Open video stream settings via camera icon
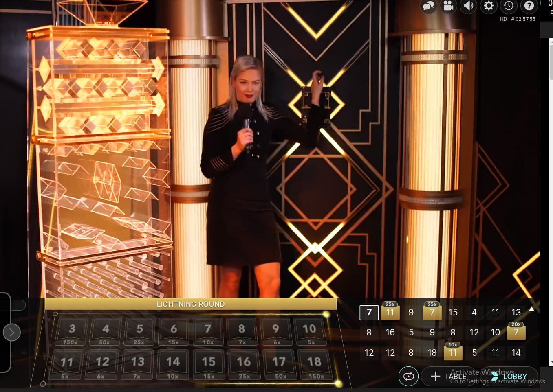Viewport: 553px width, 392px height. click(x=448, y=6)
